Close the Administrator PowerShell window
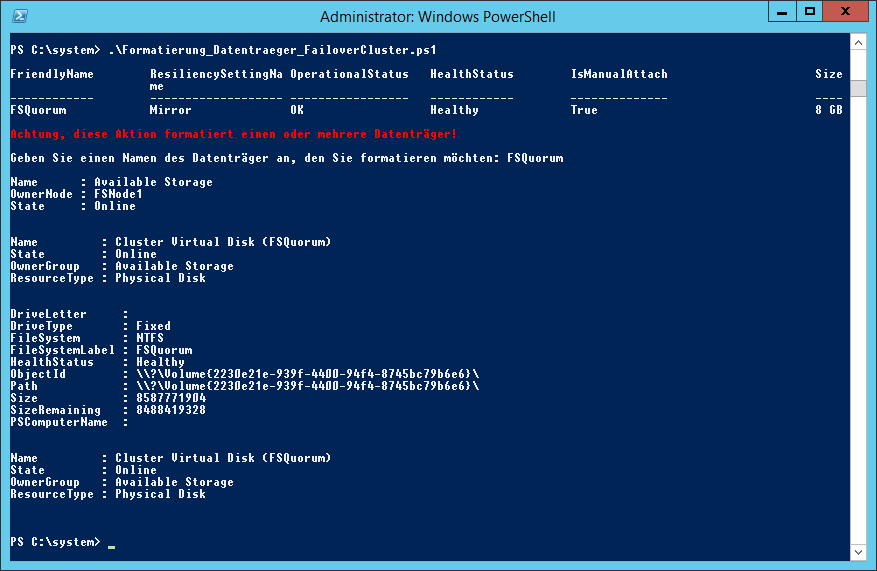Screen dimensions: 877x571 tap(845, 12)
